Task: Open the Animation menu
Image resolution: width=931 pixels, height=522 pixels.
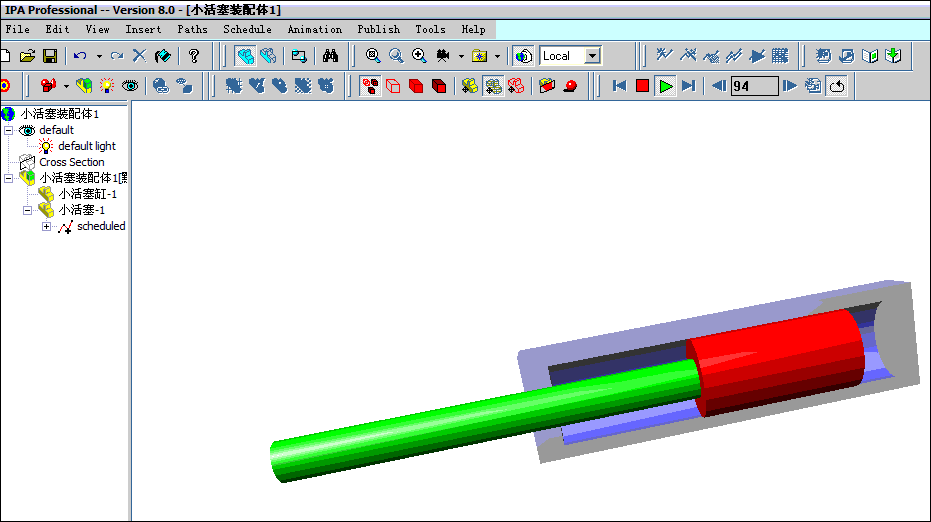Action: (x=315, y=29)
